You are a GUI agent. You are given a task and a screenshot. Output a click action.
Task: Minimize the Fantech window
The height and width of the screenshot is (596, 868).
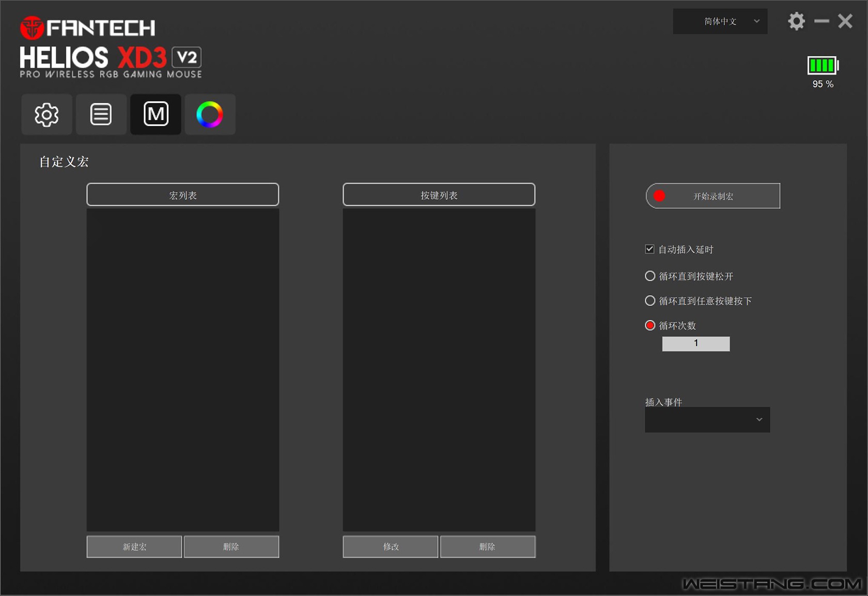[822, 21]
